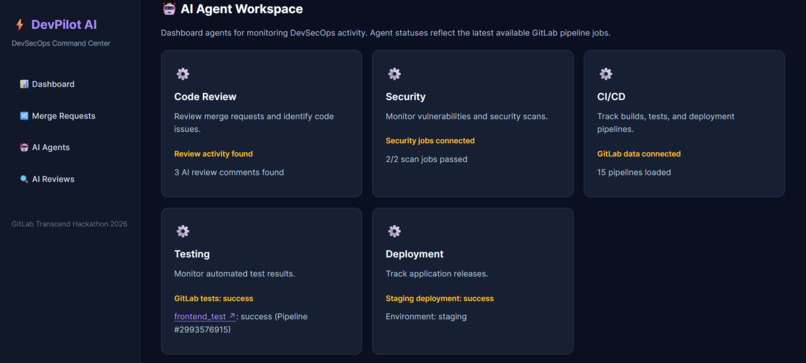
Task: Click 'Monitor automated test results' description
Action: [x=234, y=274]
